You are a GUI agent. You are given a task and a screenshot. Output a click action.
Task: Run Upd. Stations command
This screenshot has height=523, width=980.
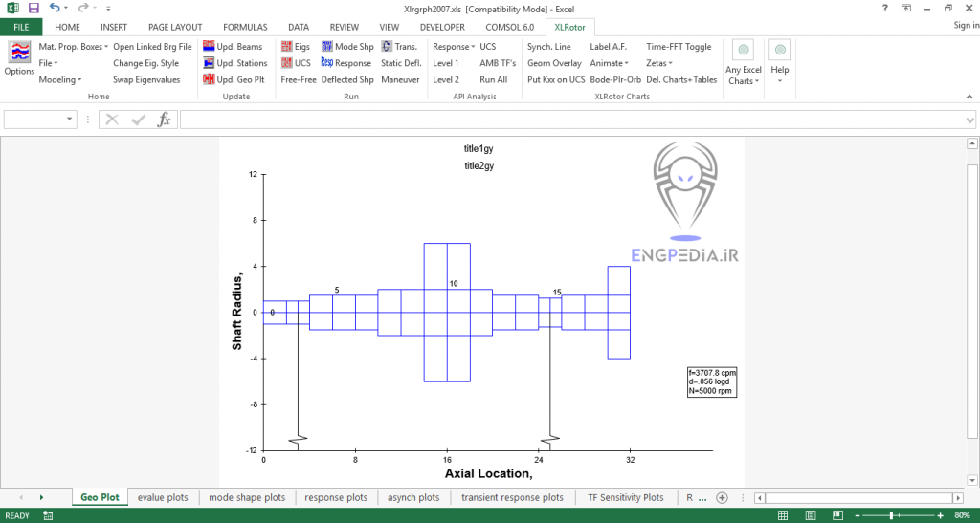pos(209,63)
